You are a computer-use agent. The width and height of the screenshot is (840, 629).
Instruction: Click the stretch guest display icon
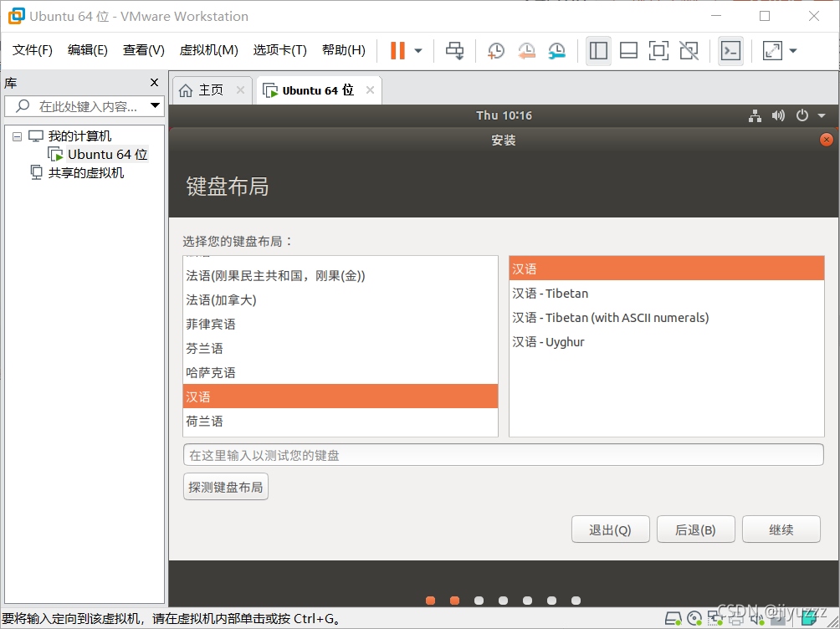point(772,51)
